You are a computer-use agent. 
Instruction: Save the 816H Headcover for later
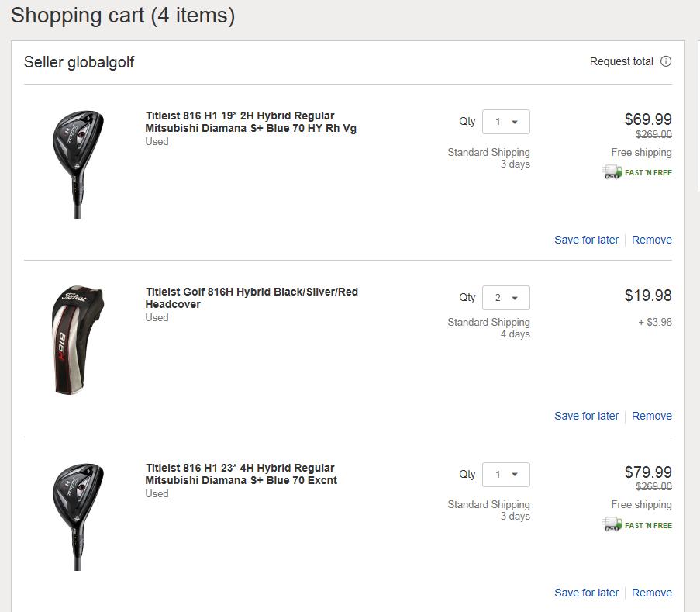586,416
